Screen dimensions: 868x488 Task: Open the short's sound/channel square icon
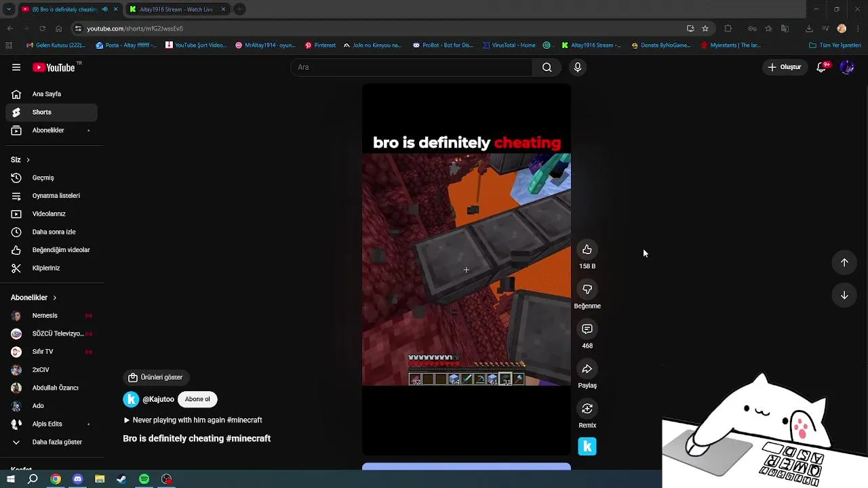pos(587,447)
